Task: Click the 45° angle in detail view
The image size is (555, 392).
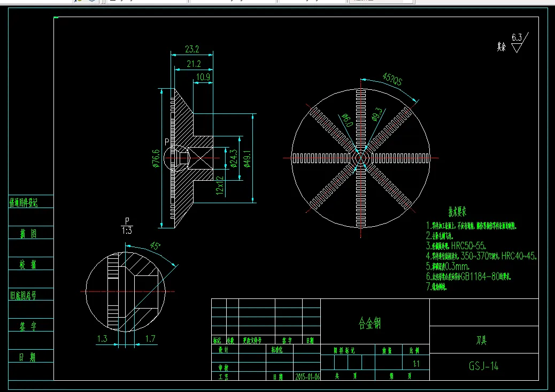Action: 155,246
